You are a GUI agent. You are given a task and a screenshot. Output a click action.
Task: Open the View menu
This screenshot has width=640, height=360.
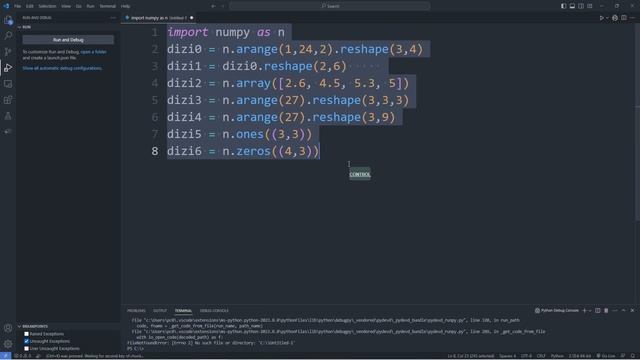[66, 6]
